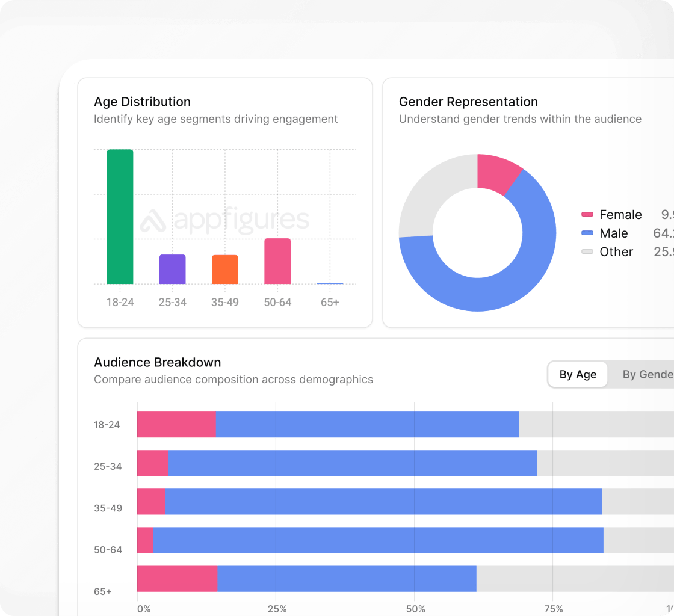
Task: Click the 50-64 label under bar chart
Action: point(277,302)
